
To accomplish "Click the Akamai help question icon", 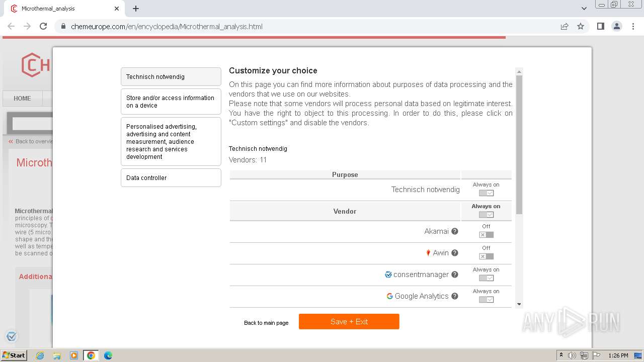I will tap(455, 231).
